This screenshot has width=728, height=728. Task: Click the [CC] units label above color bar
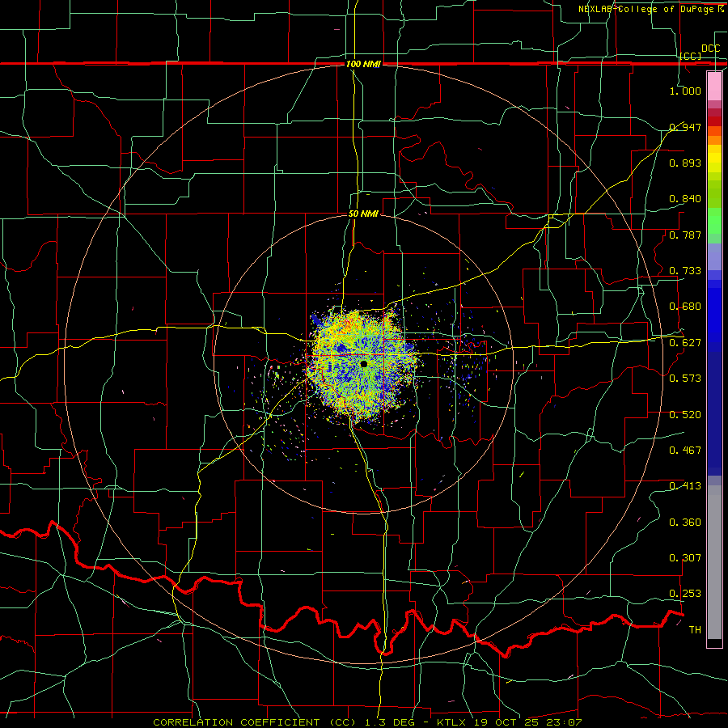pyautogui.click(x=691, y=56)
